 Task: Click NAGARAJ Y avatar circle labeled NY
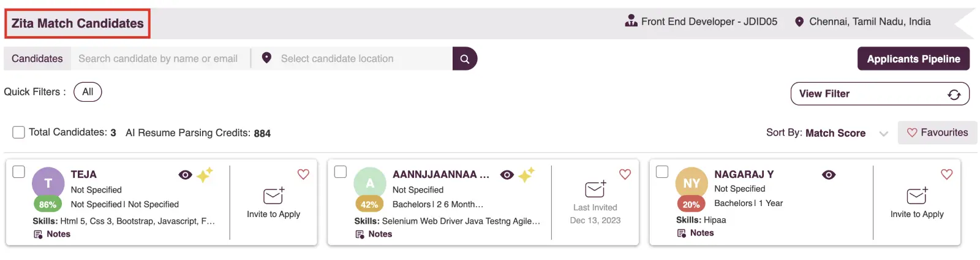pos(692,183)
